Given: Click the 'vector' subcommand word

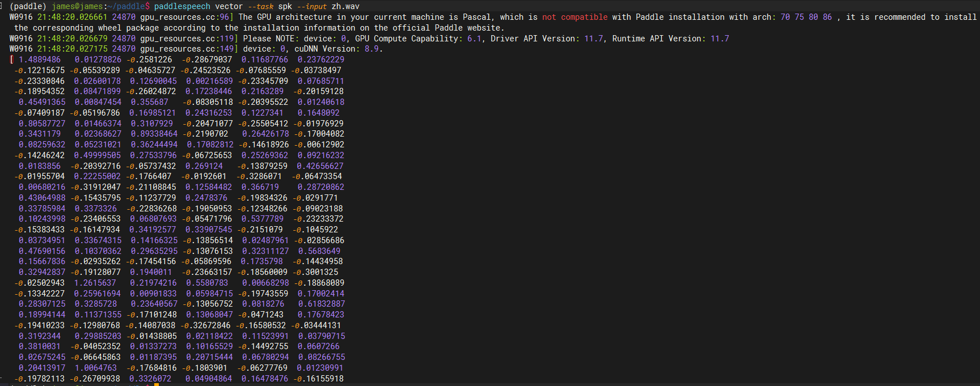Looking at the screenshot, I should (229, 6).
